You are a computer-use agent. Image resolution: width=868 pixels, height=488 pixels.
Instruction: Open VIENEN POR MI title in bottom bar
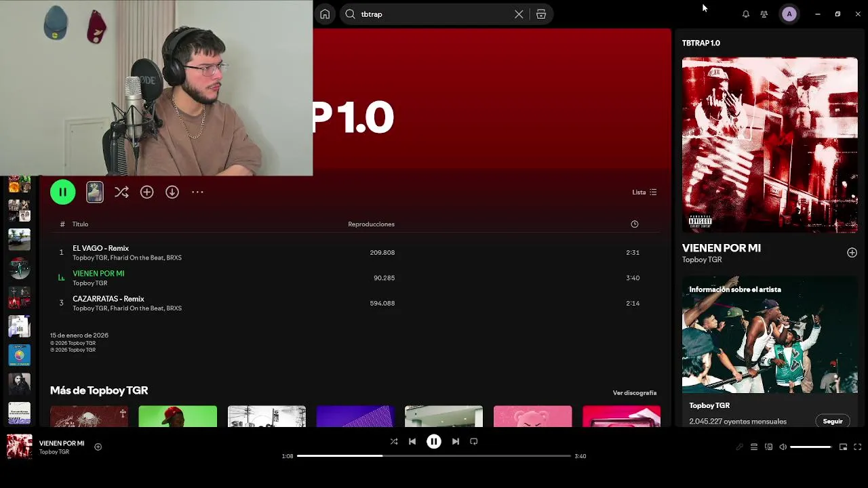click(x=62, y=443)
